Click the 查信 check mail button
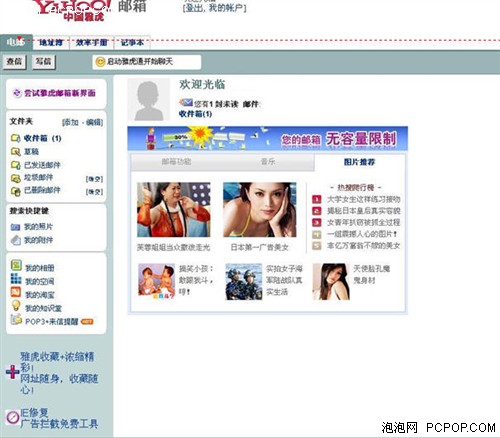This screenshot has width=500, height=438. click(14, 62)
